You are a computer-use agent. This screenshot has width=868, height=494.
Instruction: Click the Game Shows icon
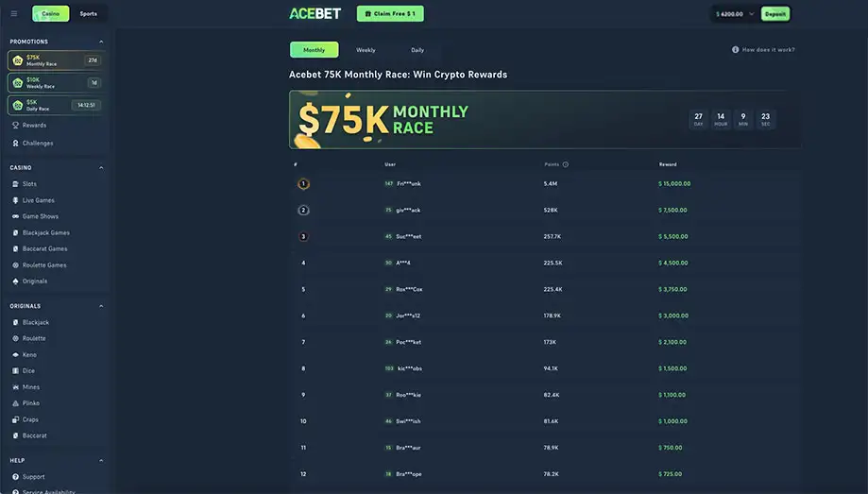15,216
